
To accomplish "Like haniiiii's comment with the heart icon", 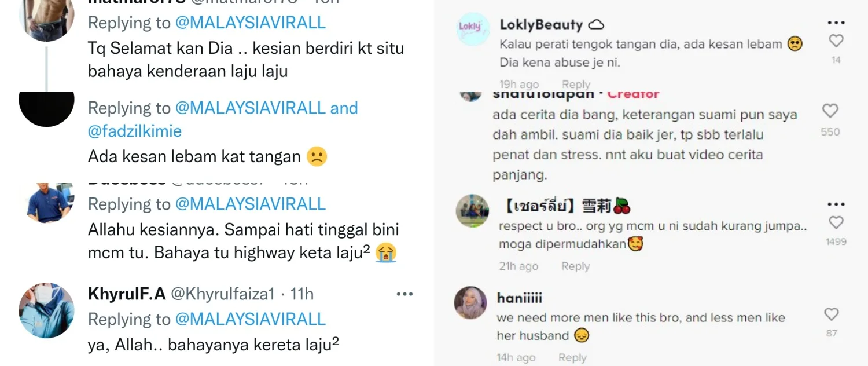I will pos(832,314).
